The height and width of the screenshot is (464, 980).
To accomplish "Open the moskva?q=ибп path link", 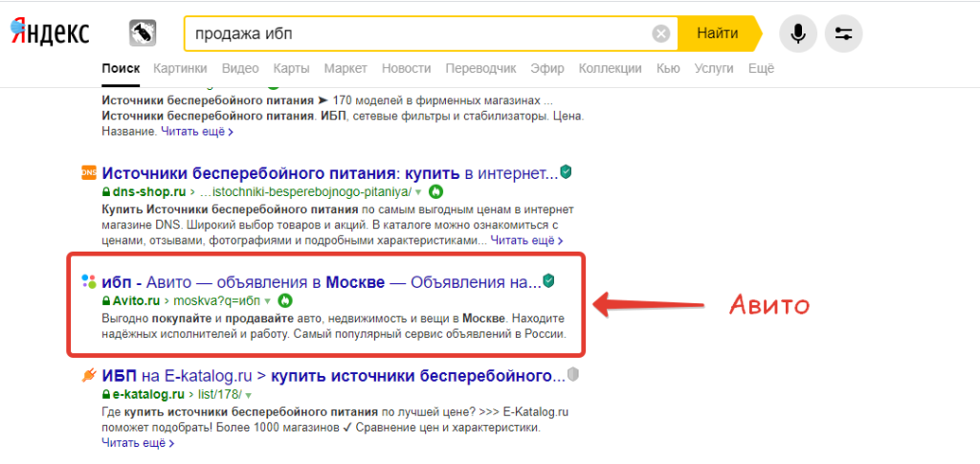I will [216, 300].
